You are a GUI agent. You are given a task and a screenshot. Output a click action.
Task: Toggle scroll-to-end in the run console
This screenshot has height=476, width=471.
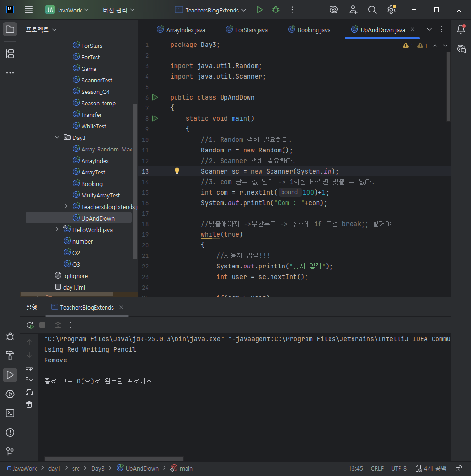29,380
